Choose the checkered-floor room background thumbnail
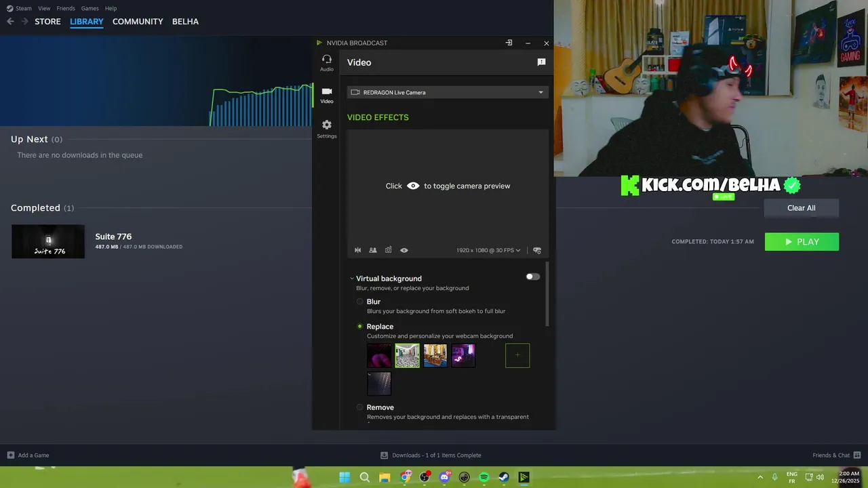The height and width of the screenshot is (488, 868). [408, 355]
